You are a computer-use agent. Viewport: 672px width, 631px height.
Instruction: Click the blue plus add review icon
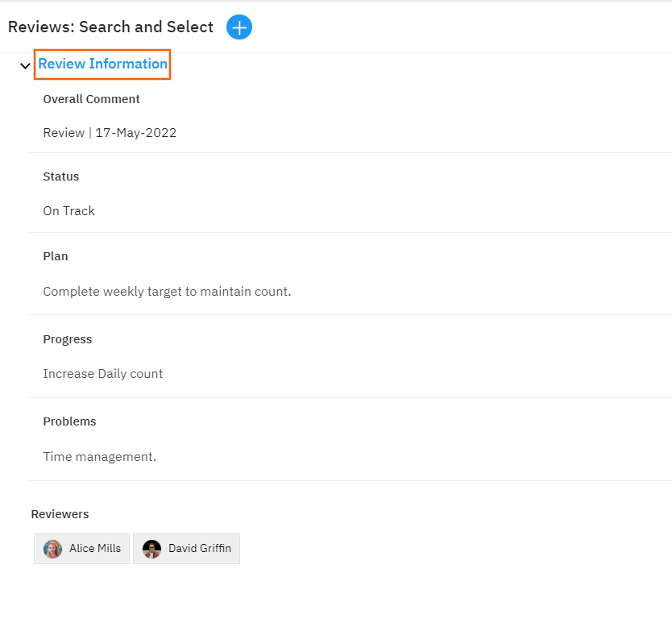tap(239, 27)
